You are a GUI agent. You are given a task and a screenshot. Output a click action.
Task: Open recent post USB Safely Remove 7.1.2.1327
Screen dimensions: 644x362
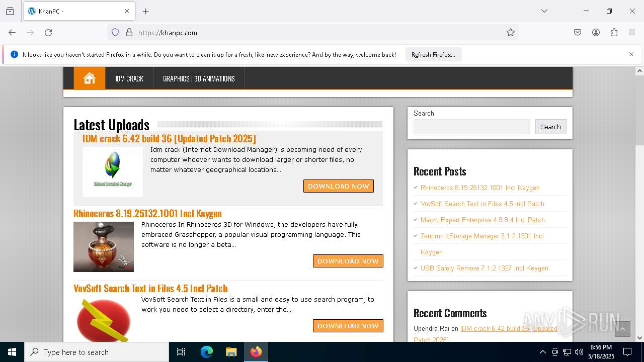485,268
